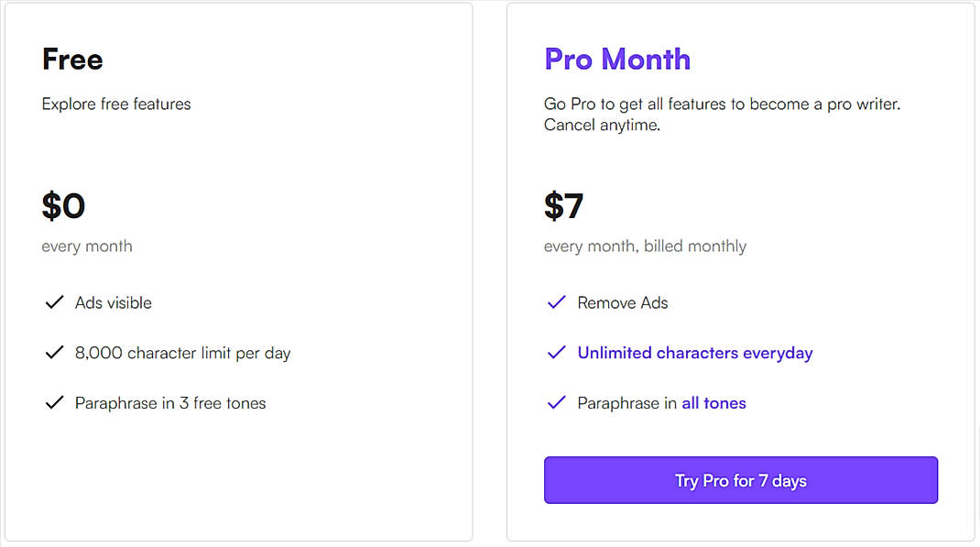Click the checkmark beside Ads visible

pos(54,302)
